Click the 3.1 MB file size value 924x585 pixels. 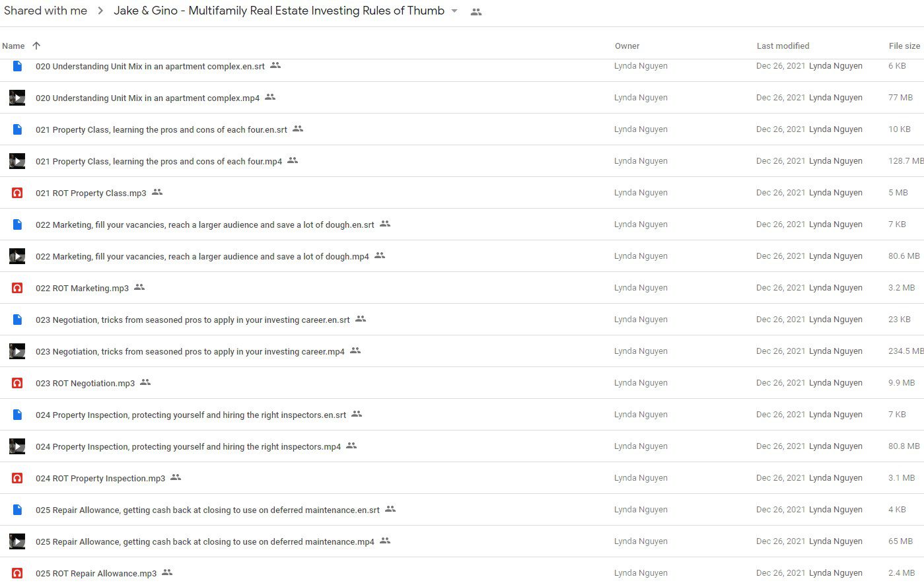[902, 478]
